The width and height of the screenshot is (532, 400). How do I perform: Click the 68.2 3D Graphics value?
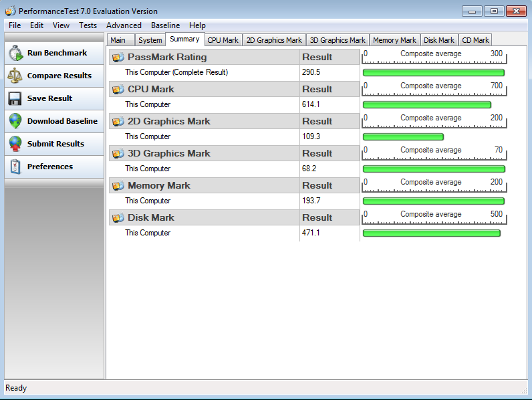click(309, 169)
